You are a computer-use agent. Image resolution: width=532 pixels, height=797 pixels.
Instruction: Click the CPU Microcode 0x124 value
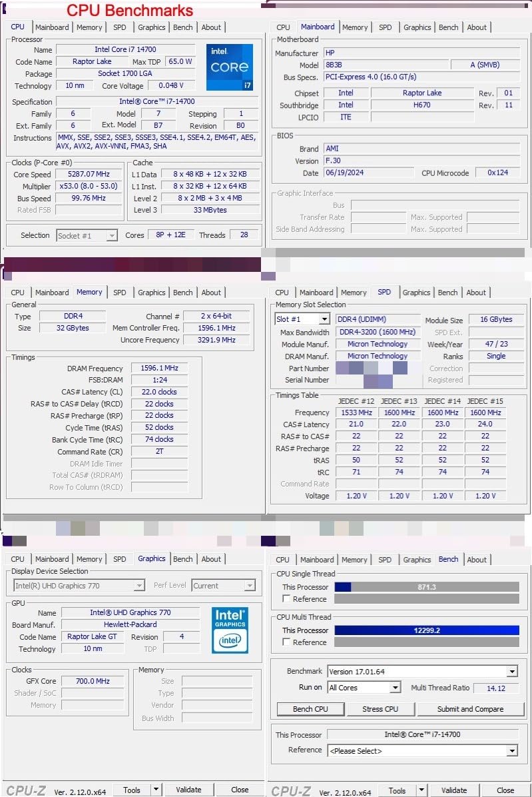click(497, 173)
